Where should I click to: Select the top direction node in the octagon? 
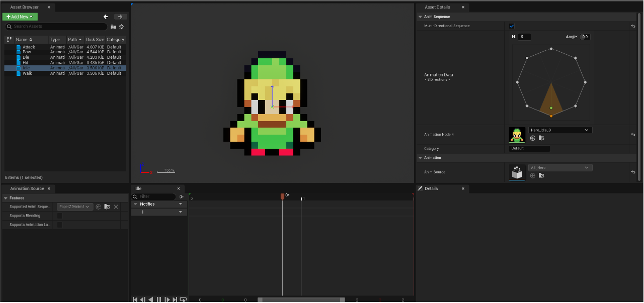click(x=551, y=49)
